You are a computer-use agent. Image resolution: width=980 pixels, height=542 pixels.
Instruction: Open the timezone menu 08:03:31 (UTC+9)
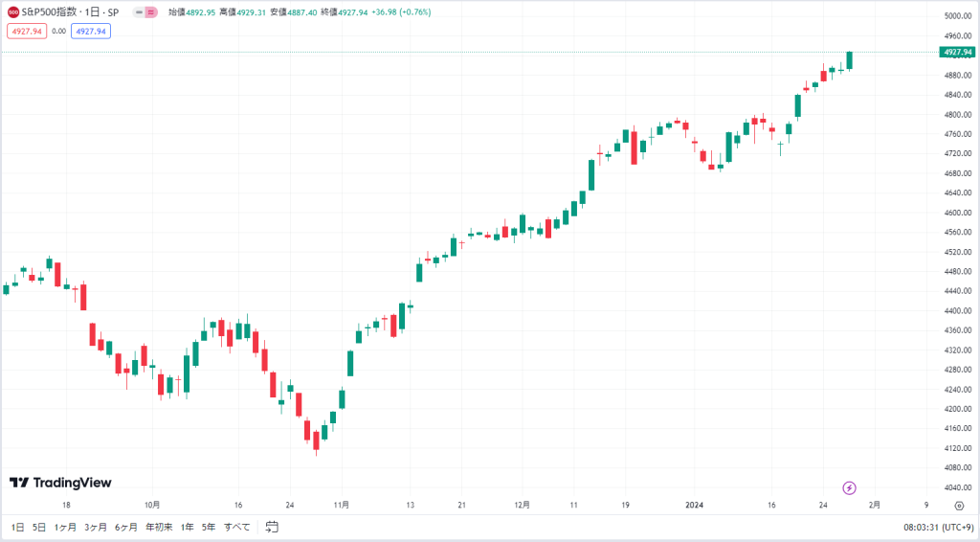pos(938,528)
